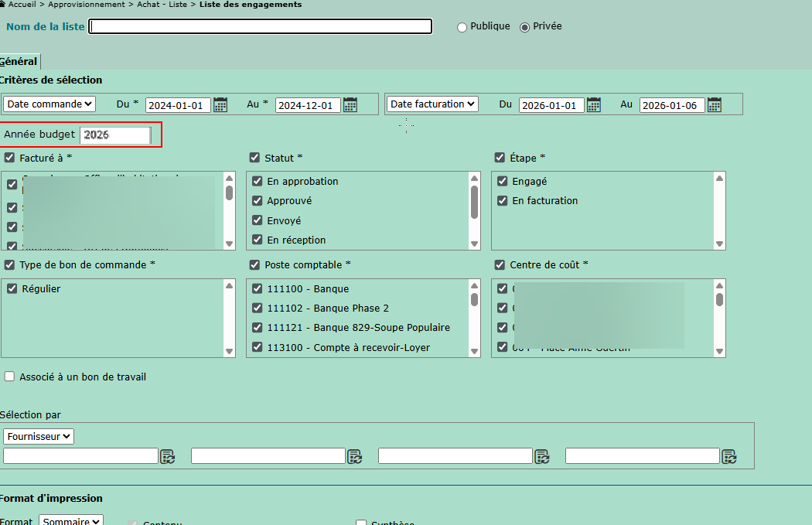Open calendar for Date commande end date
This screenshot has width=812, height=525.
[x=350, y=105]
